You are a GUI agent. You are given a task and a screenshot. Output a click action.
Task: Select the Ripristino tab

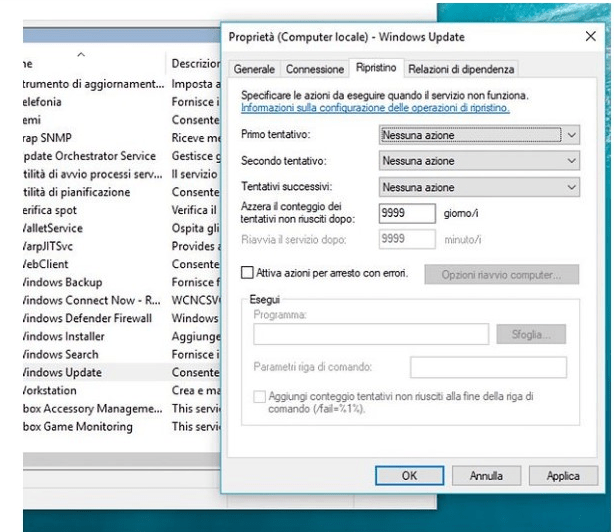[376, 69]
